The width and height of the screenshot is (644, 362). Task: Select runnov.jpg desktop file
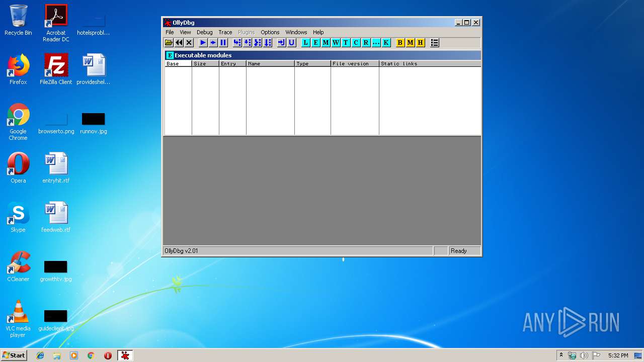94,124
